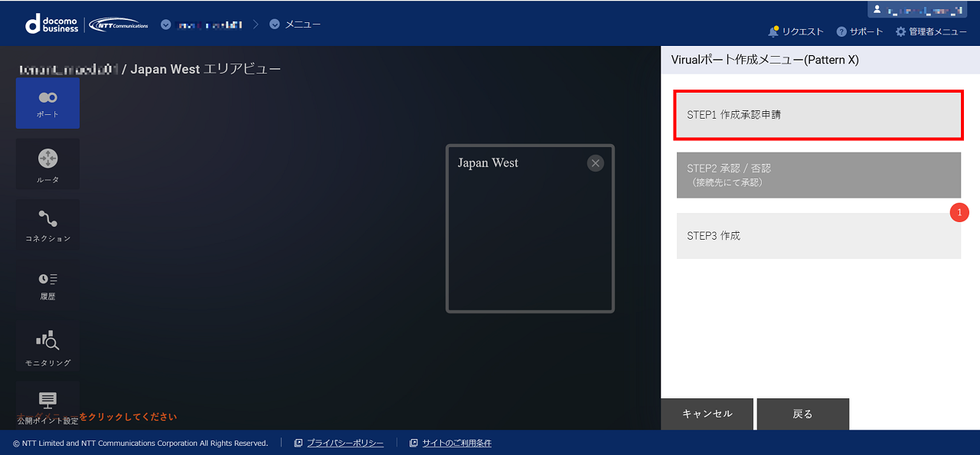Open the 履歴 history icon

(47, 285)
